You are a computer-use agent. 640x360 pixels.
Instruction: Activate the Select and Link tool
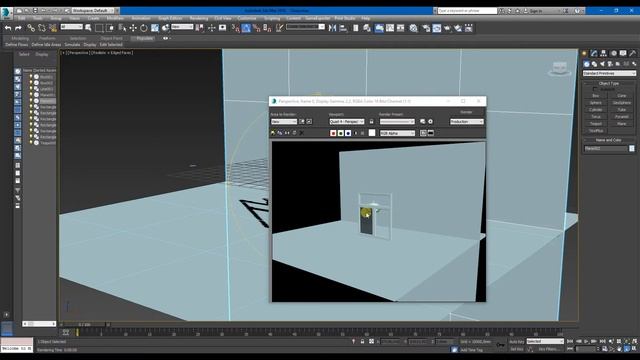point(31,28)
